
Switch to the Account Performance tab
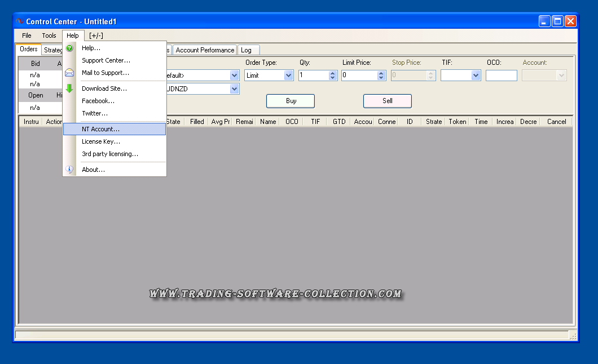[205, 50]
